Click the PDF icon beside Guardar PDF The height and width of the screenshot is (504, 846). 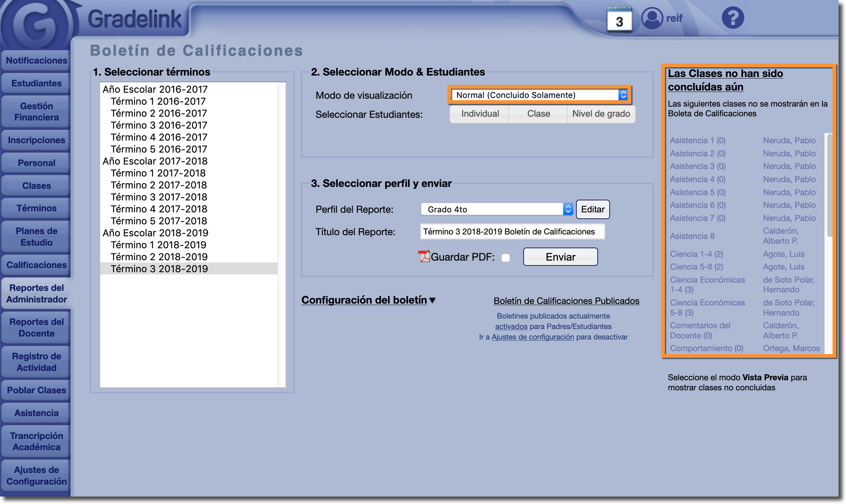424,256
